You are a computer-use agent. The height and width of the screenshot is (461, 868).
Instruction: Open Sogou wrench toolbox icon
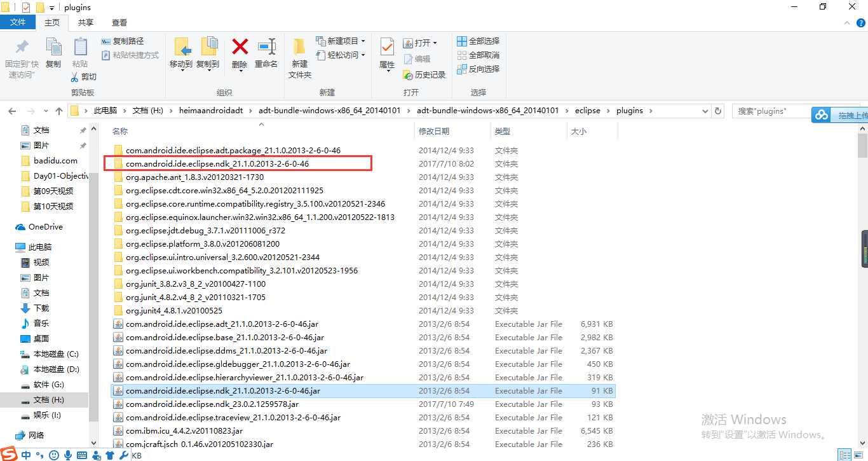[123, 455]
